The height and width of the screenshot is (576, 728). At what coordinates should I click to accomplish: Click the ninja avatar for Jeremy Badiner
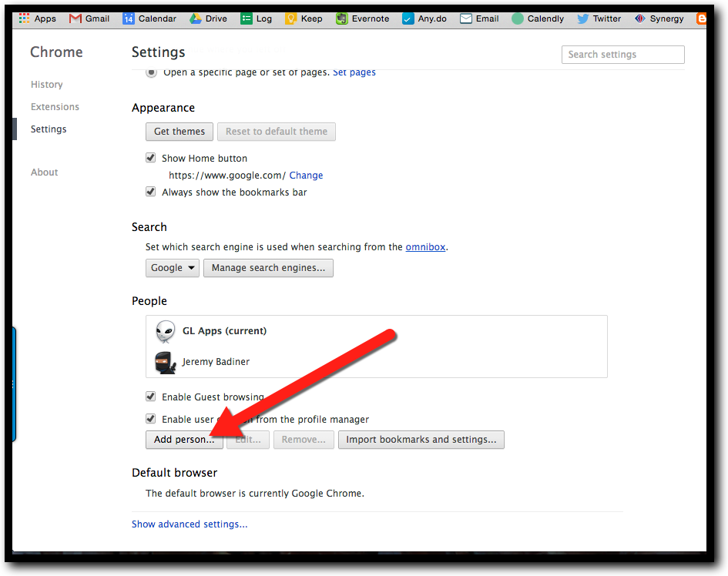click(x=166, y=363)
